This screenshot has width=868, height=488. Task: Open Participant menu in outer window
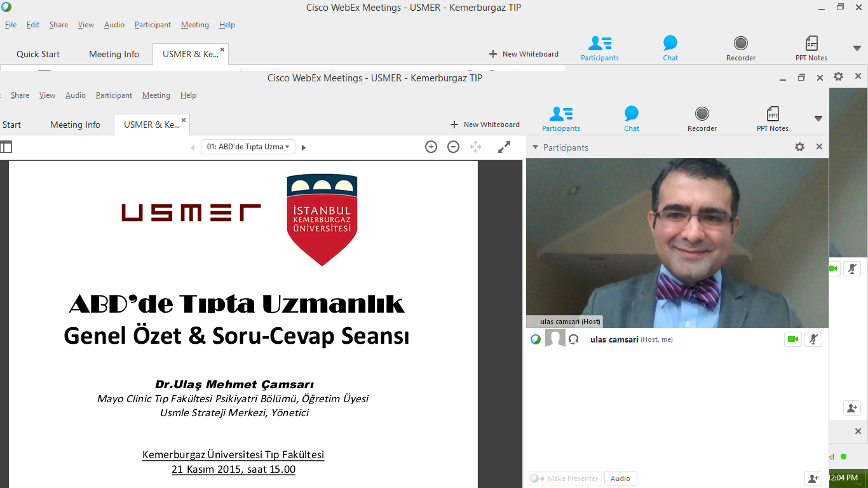(x=153, y=25)
